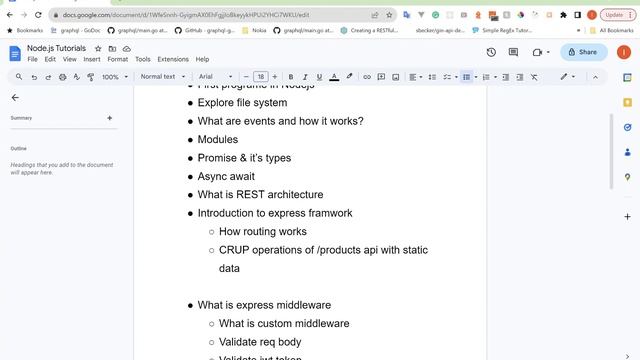640x360 pixels.
Task: Open the Tools menu
Action: pyautogui.click(x=142, y=59)
